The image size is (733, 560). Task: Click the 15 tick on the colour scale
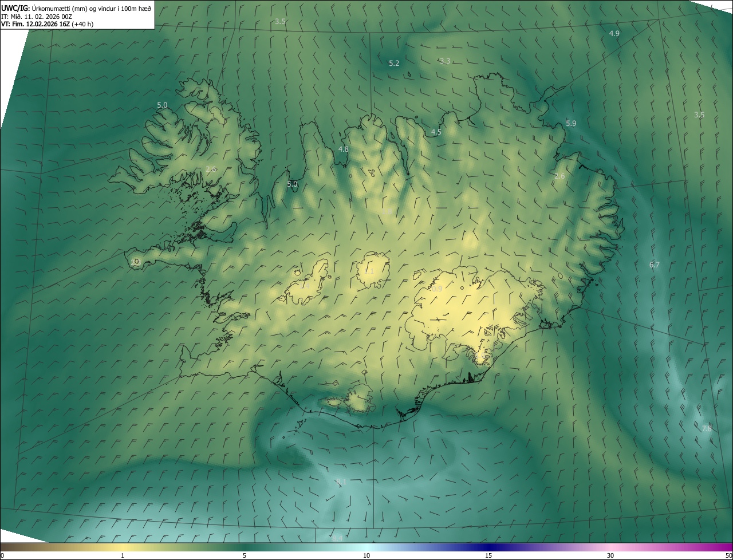tap(488, 555)
